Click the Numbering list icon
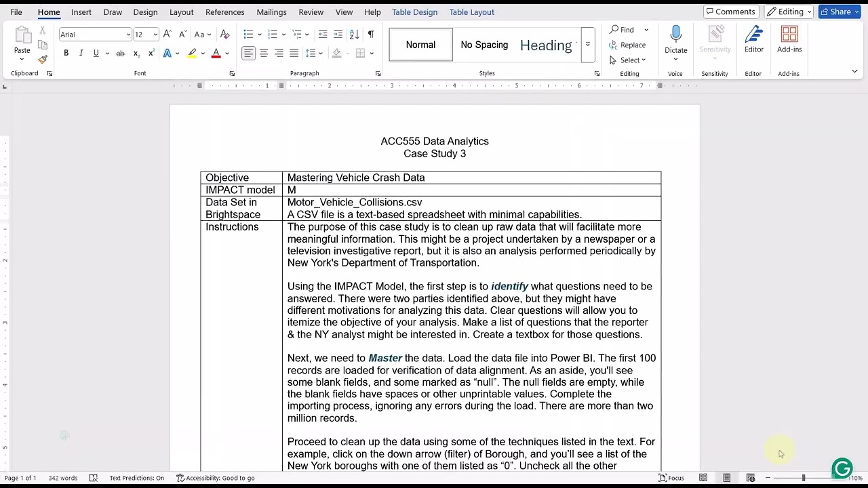The width and height of the screenshot is (868, 488). coord(273,34)
